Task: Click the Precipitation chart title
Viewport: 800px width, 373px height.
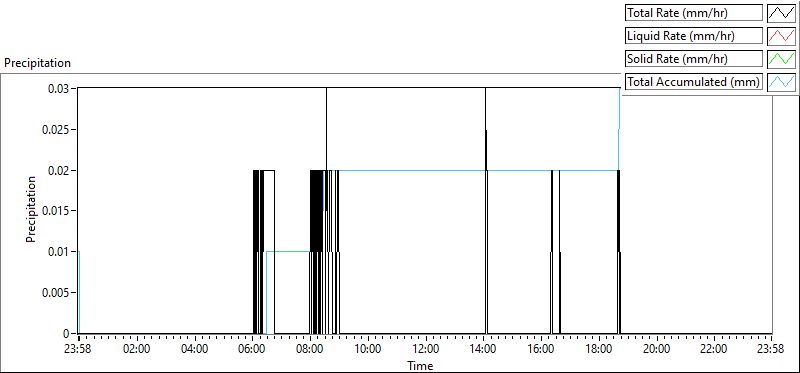Action: tap(37, 63)
